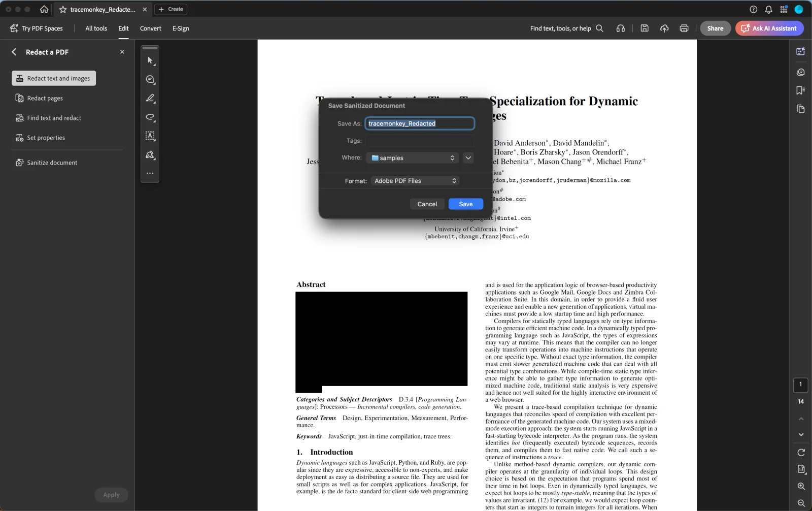Click the save floppy disk icon
This screenshot has height=511, width=812.
click(x=645, y=28)
